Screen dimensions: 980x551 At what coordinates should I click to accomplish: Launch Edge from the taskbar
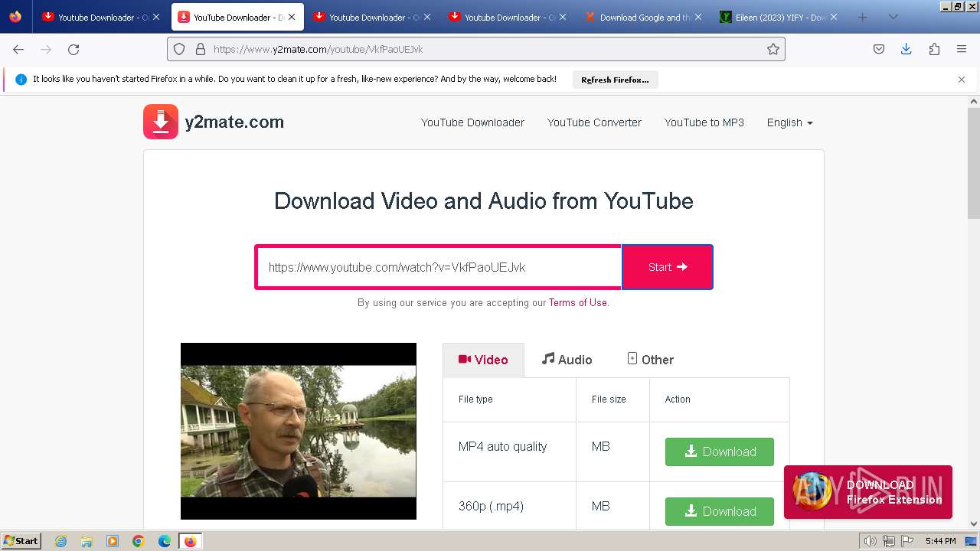coord(165,541)
